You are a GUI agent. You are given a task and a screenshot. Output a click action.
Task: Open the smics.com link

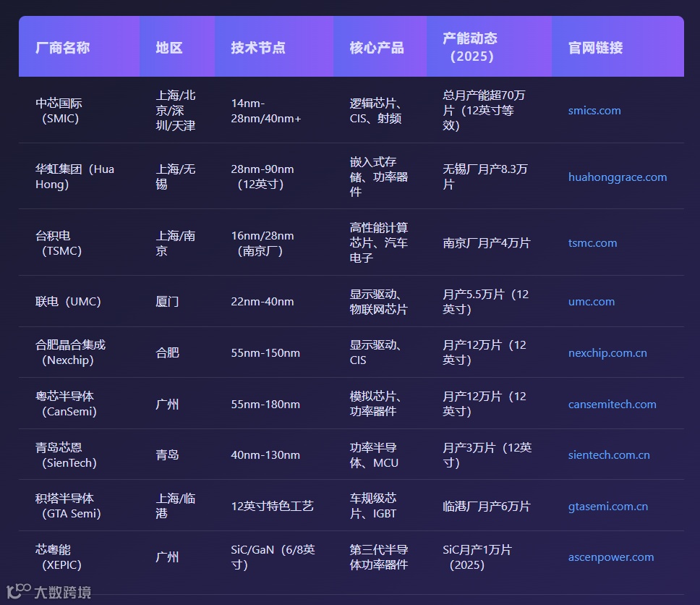pyautogui.click(x=594, y=111)
